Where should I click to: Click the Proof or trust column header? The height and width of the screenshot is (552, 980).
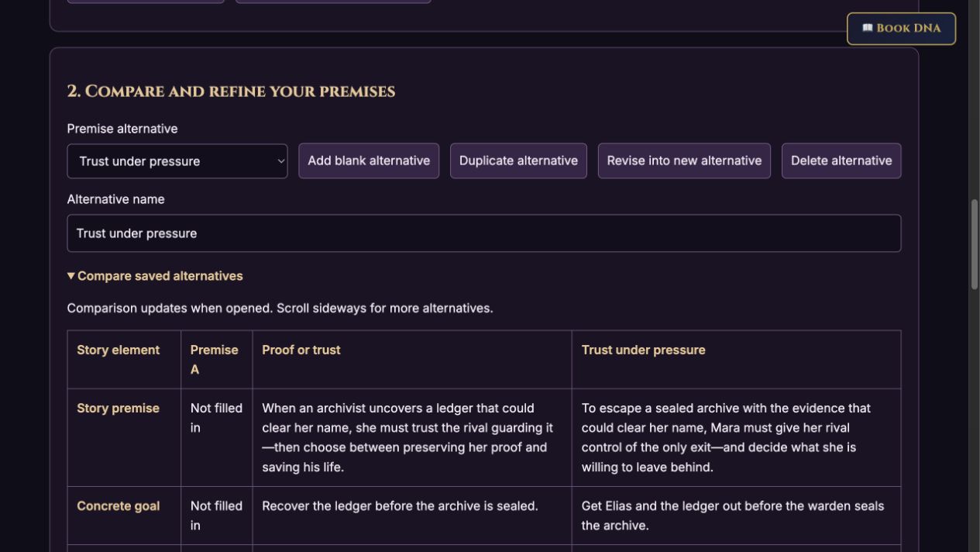412,360
